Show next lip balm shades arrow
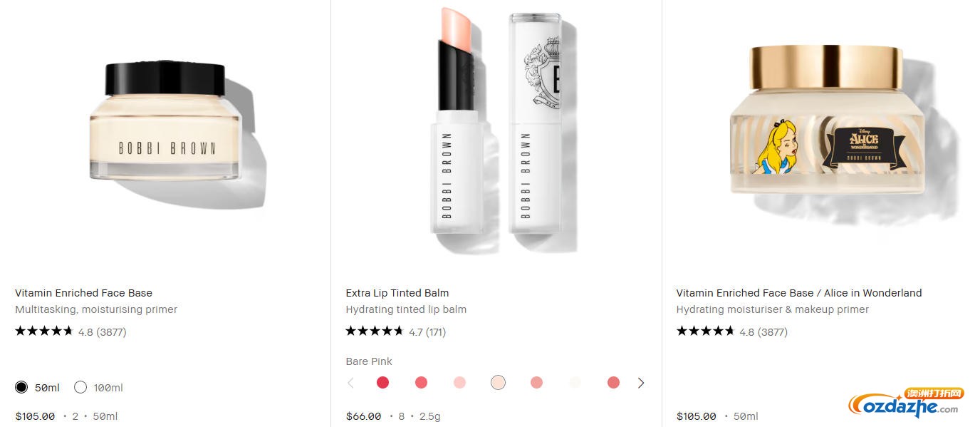Screen dimensions: 980x427 641,383
